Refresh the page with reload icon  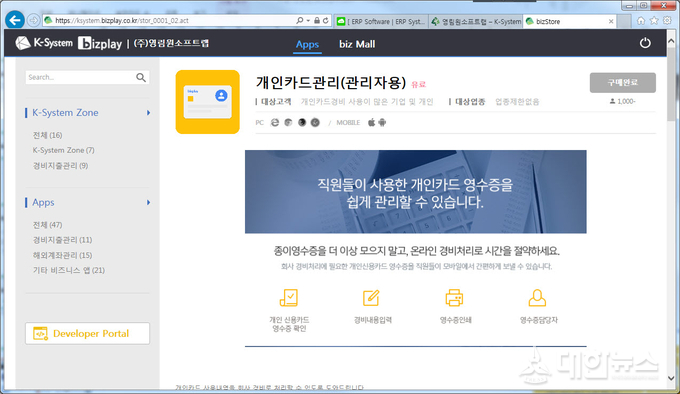click(325, 20)
